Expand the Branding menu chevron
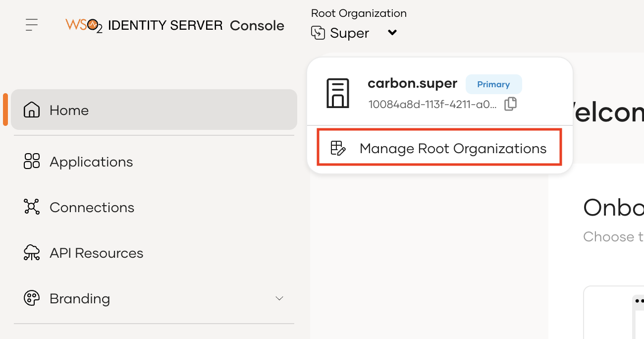 [279, 298]
